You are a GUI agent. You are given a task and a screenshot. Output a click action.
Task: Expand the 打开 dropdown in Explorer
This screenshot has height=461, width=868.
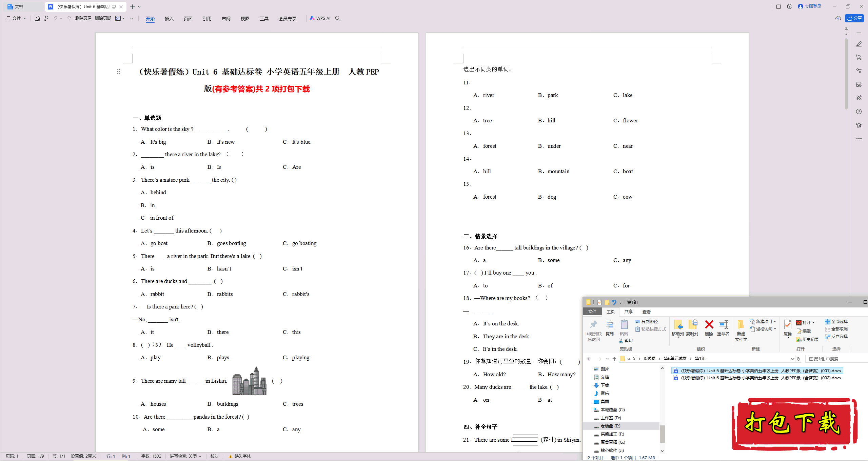tap(813, 322)
